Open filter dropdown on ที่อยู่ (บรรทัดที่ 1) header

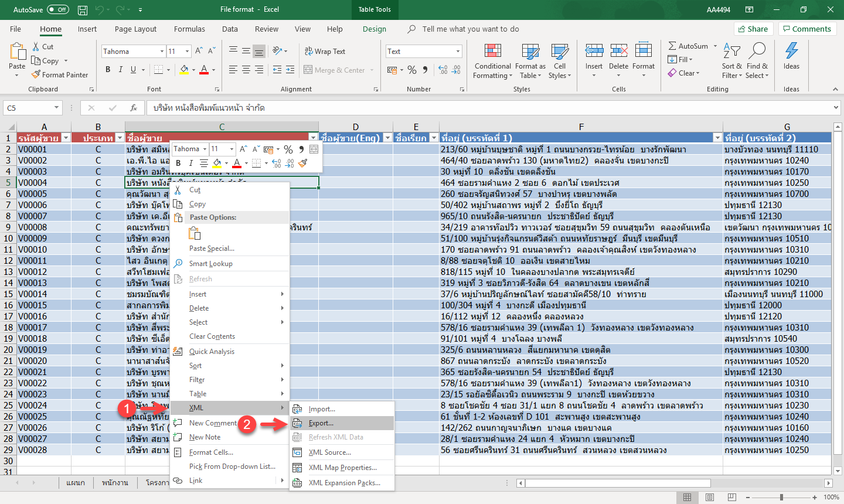pyautogui.click(x=717, y=138)
